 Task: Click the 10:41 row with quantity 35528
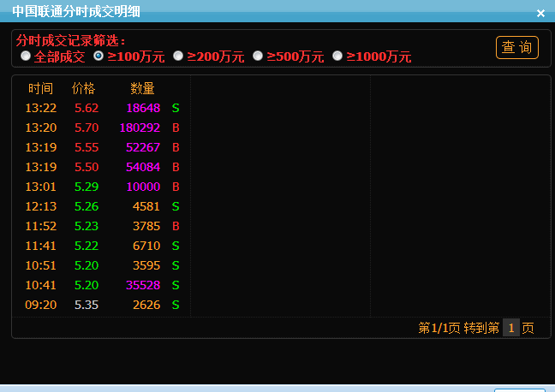(x=101, y=285)
